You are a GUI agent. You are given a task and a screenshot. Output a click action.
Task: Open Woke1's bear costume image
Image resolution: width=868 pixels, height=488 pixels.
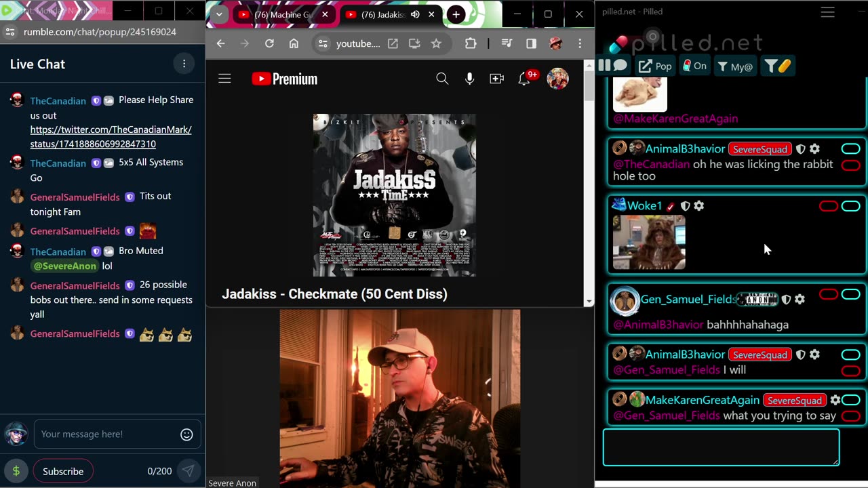tap(649, 243)
